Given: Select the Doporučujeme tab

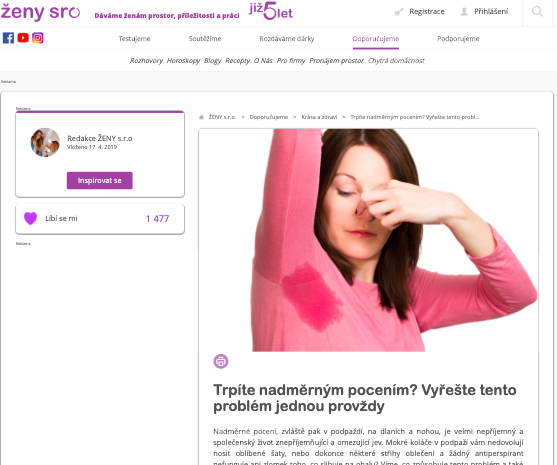Looking at the screenshot, I should (376, 39).
